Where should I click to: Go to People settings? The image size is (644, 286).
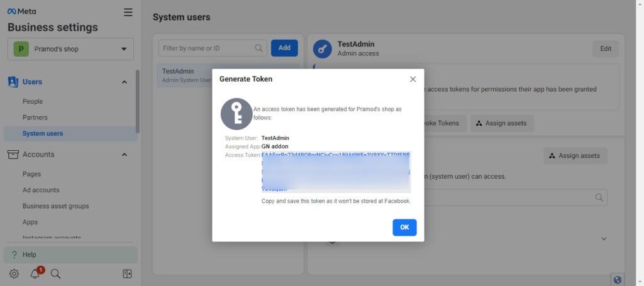coord(33,101)
